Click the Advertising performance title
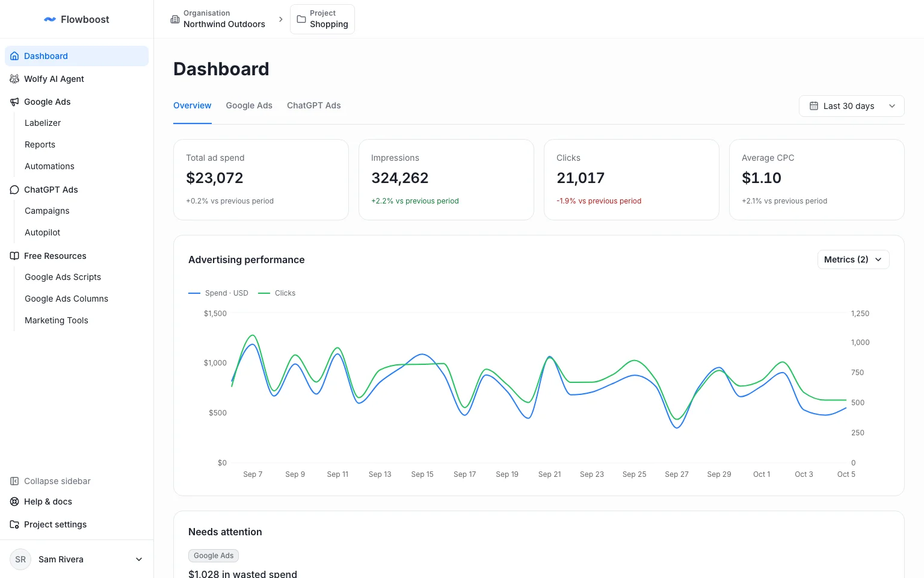Screen dimensions: 924x578 coord(247,259)
